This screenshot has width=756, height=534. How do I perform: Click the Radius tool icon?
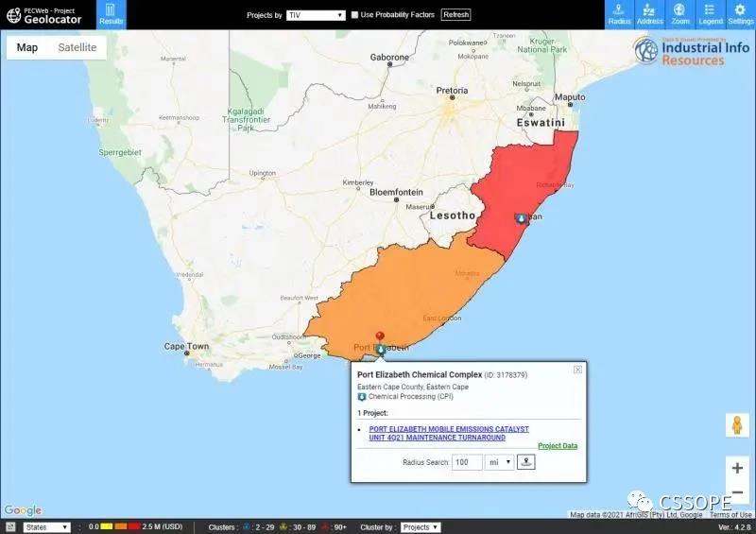click(620, 14)
